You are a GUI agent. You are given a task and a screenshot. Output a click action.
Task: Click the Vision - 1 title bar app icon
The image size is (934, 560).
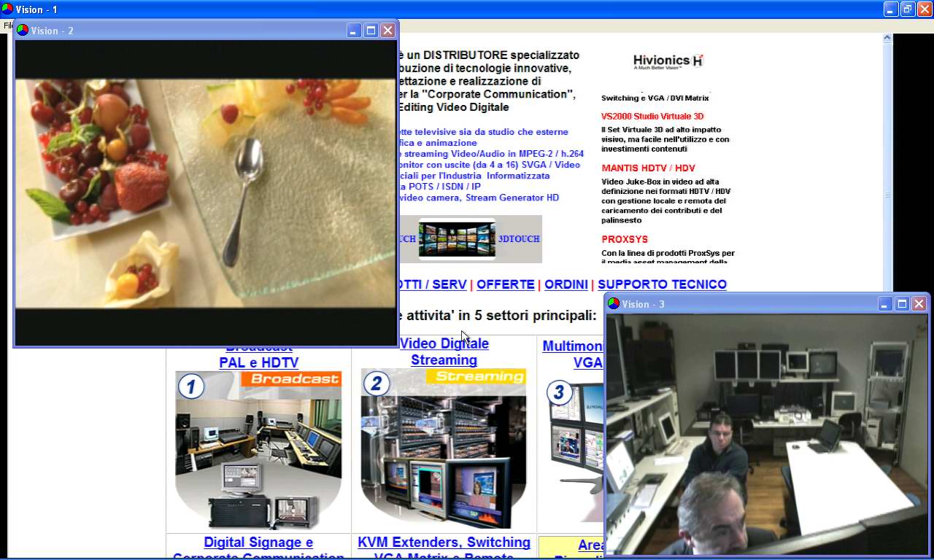click(7, 9)
